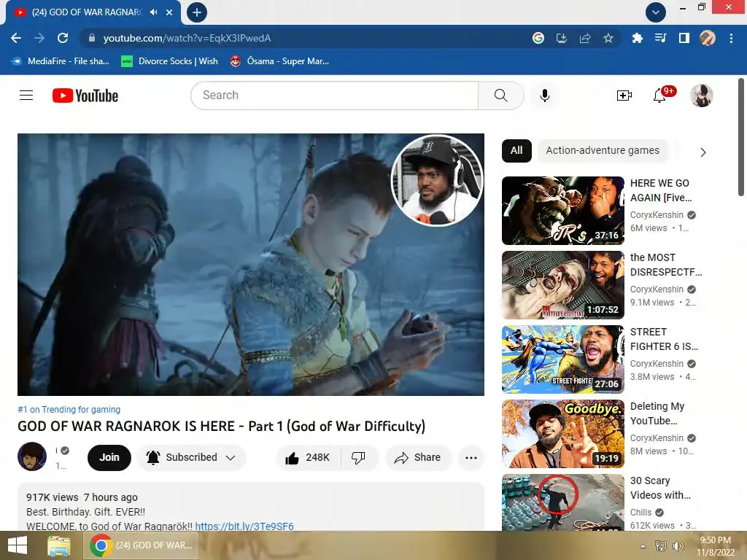The height and width of the screenshot is (560, 747).
Task: Expand the video description box
Action: [x=251, y=507]
